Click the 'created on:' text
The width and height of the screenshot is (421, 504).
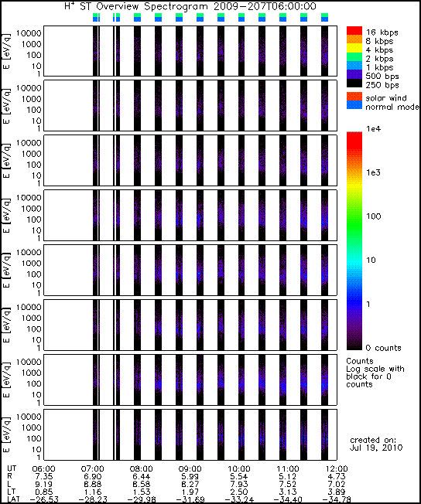click(373, 440)
